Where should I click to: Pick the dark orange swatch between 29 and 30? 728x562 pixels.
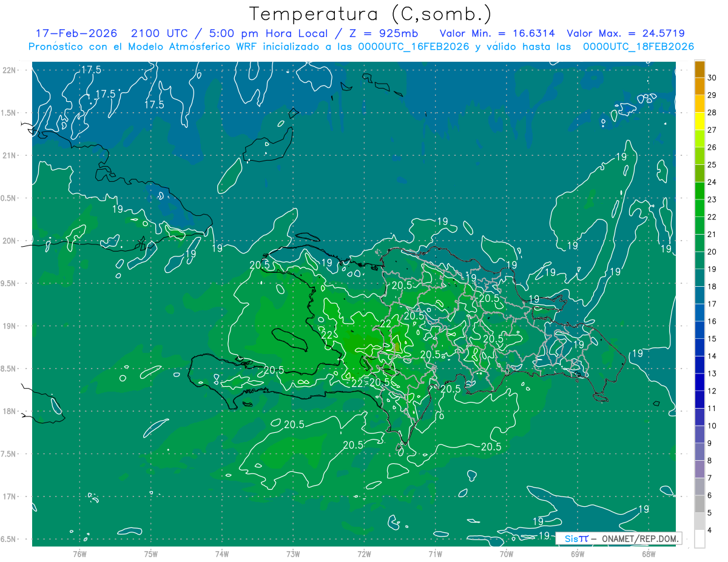point(699,87)
